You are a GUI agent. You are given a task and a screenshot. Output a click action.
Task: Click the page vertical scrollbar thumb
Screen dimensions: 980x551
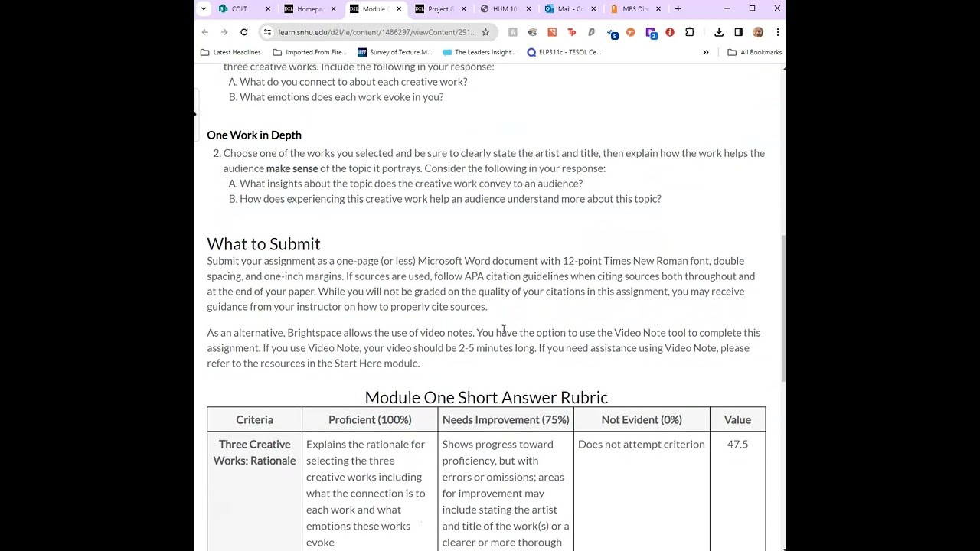point(782,308)
